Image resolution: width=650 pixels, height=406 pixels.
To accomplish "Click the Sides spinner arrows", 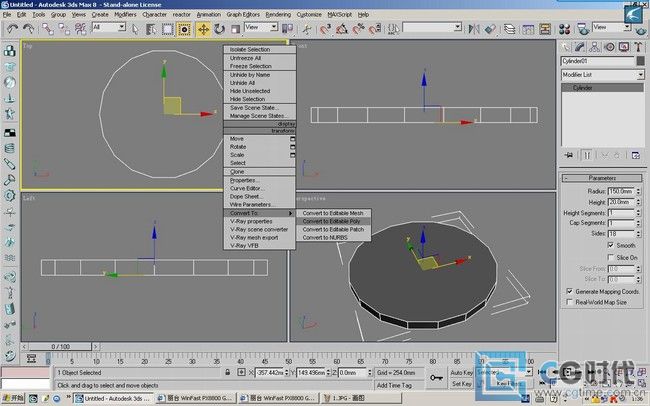I will point(638,234).
